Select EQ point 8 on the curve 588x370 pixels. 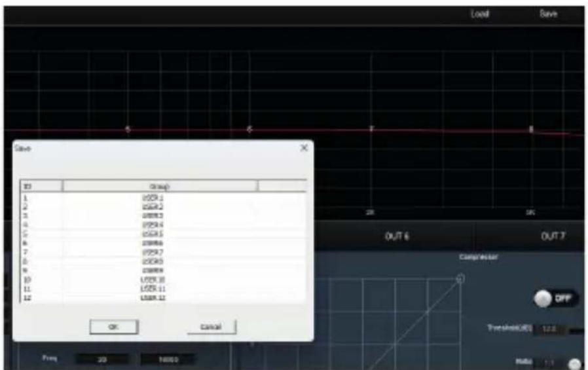coord(531,129)
